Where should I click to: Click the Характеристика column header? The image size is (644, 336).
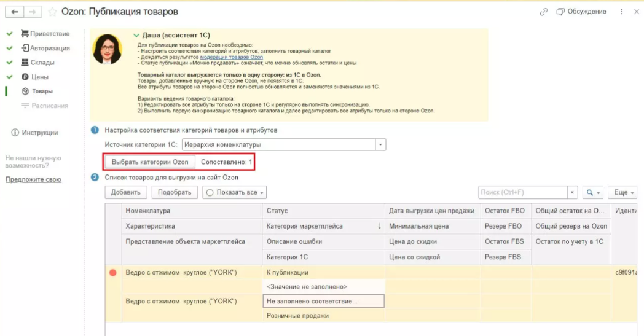point(191,226)
